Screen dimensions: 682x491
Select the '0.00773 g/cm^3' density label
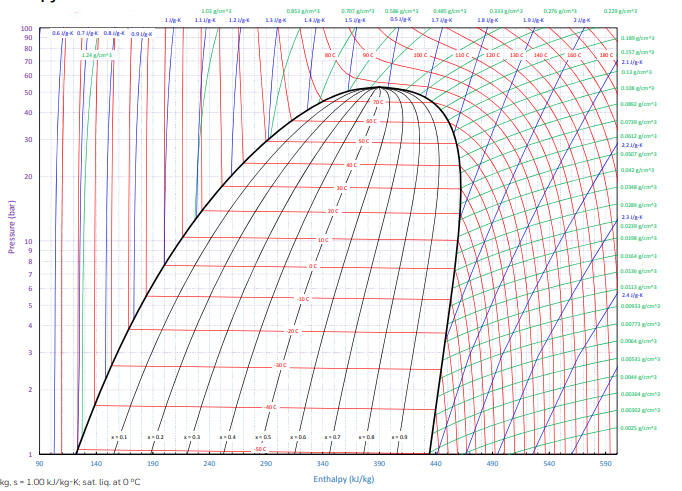(640, 324)
